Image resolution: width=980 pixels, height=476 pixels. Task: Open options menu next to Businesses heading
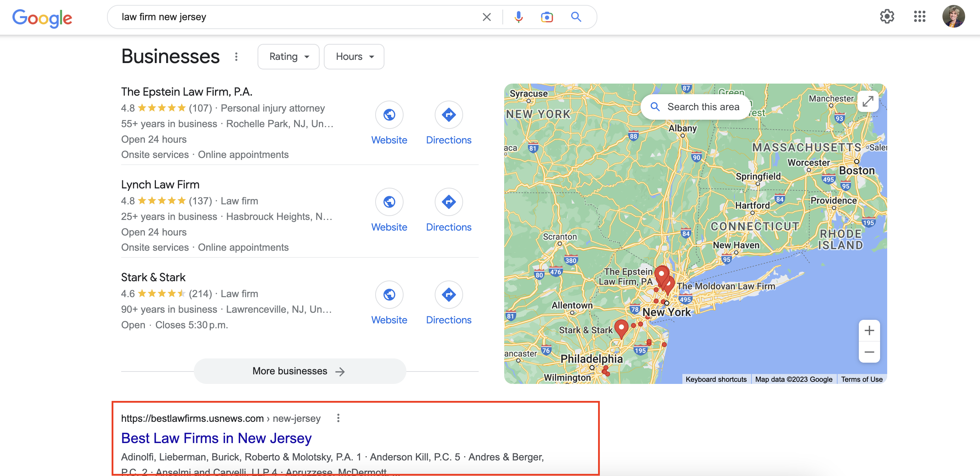(236, 57)
